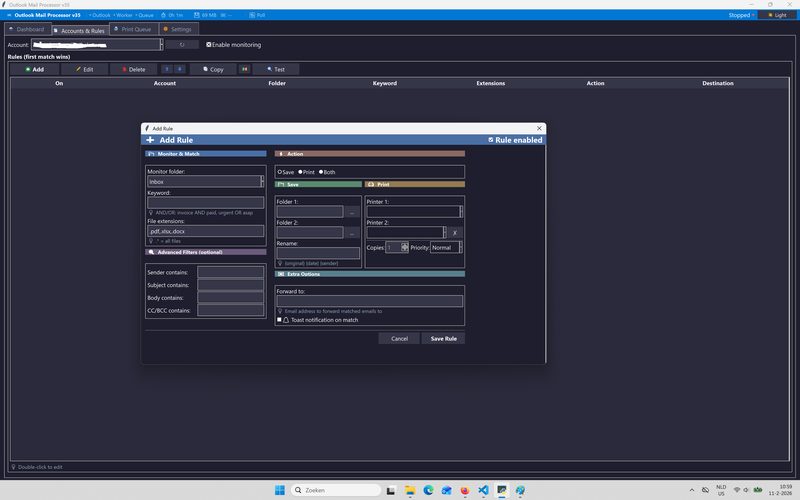Click the bell icon next to Toast notification
The image size is (800, 500).
coord(286,320)
